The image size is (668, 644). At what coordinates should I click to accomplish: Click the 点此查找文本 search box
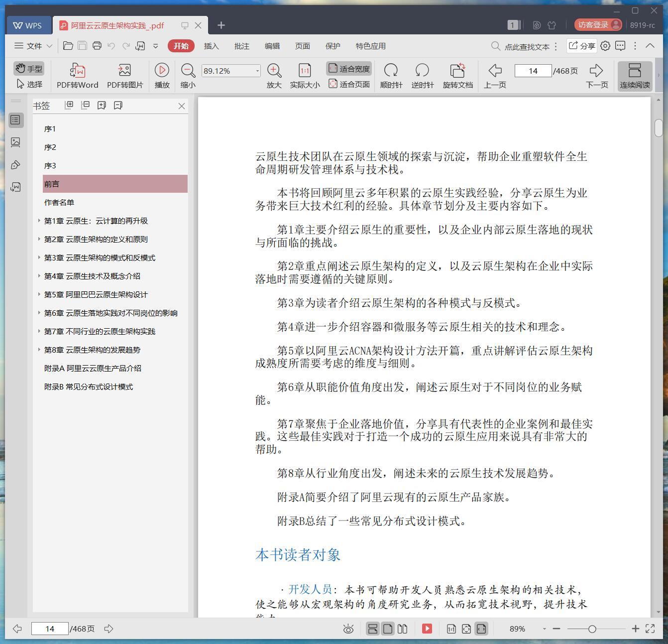[x=521, y=46]
